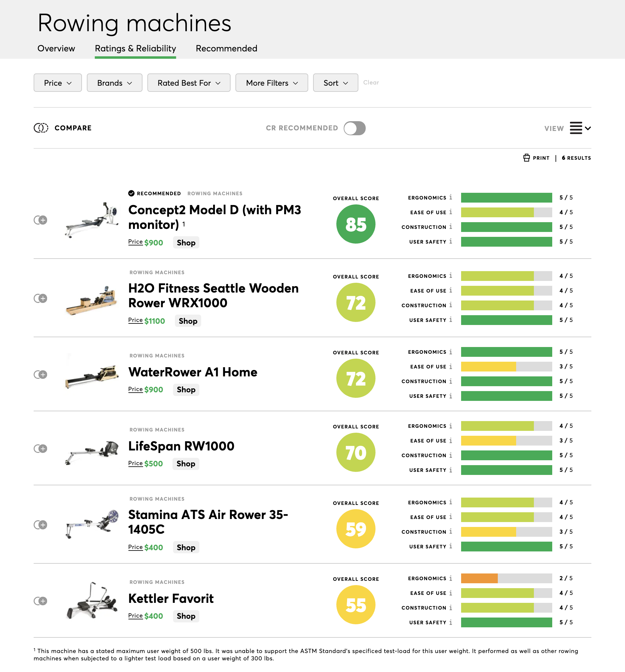Click User Safety info icon for Kettler Favorit

pos(450,622)
